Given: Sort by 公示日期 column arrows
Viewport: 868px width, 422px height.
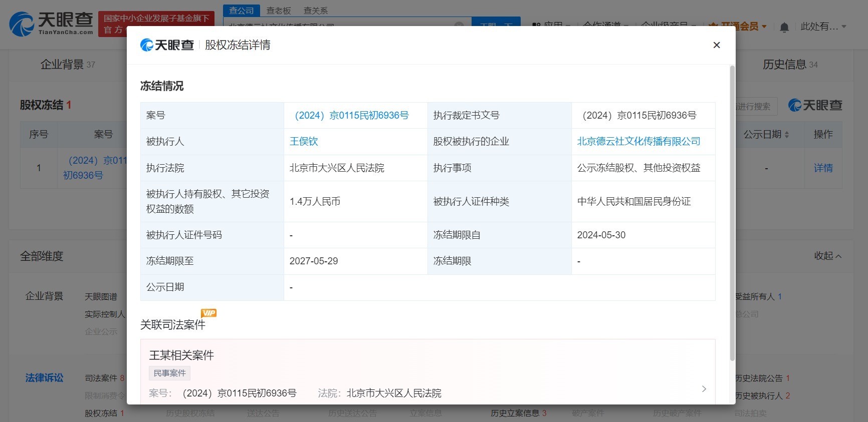Looking at the screenshot, I should [787, 135].
